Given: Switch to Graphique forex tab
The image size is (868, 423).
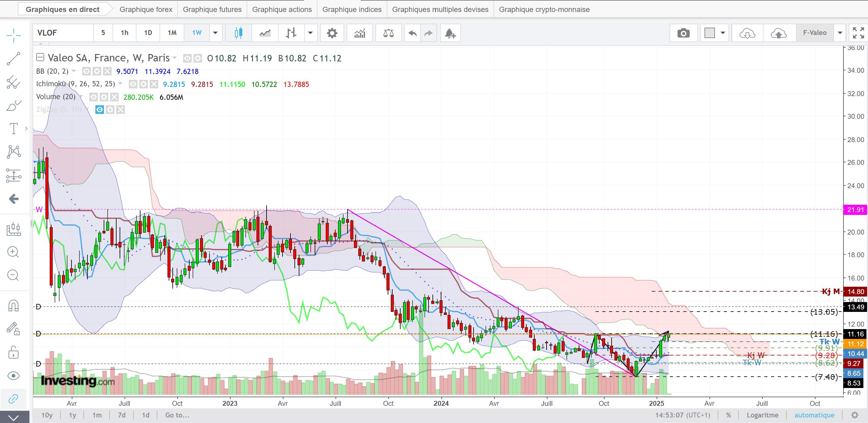Looking at the screenshot, I should (x=146, y=10).
